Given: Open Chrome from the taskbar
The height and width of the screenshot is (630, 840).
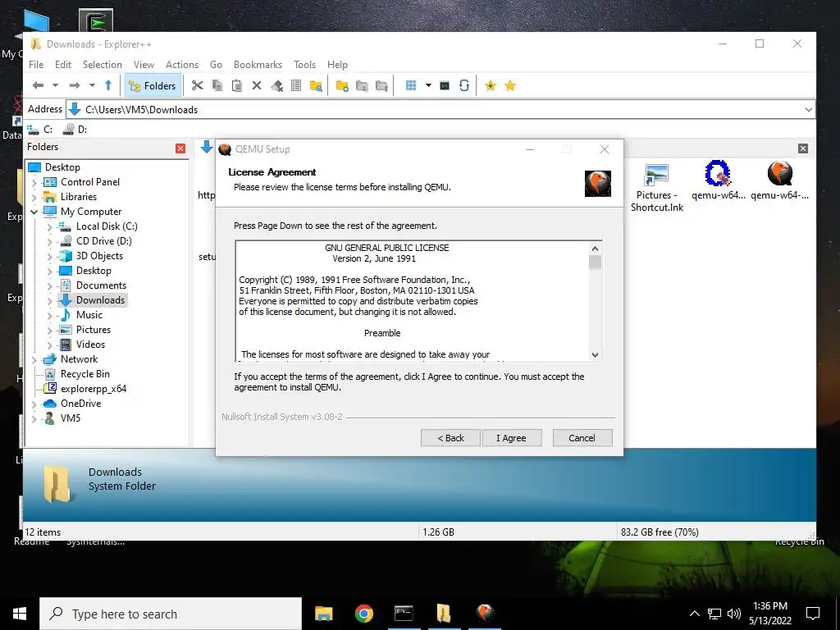Looking at the screenshot, I should click(x=363, y=614).
